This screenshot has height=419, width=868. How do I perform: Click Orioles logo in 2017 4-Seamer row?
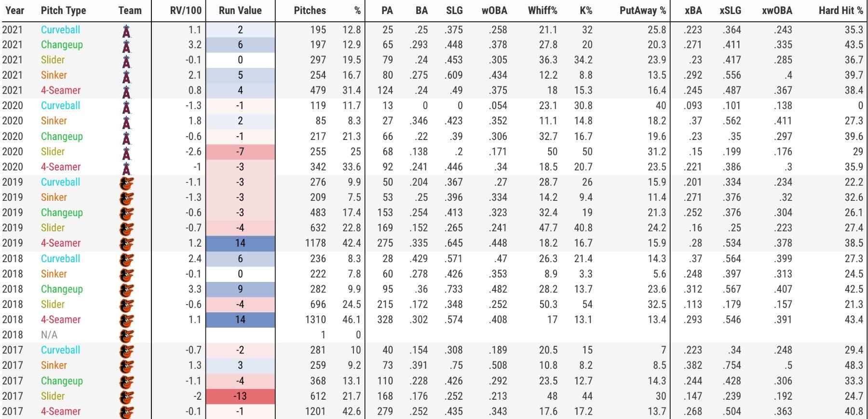[126, 412]
